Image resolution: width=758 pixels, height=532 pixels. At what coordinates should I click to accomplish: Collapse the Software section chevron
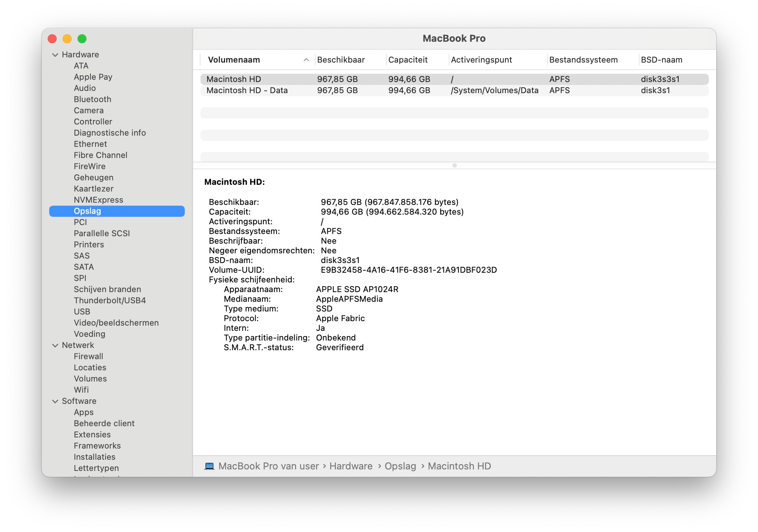click(55, 401)
